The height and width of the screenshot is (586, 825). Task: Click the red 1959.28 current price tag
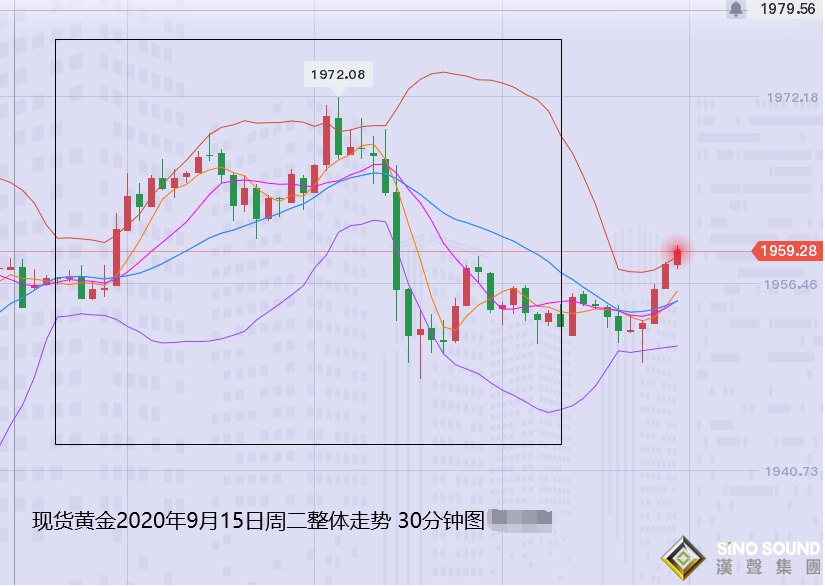click(787, 251)
